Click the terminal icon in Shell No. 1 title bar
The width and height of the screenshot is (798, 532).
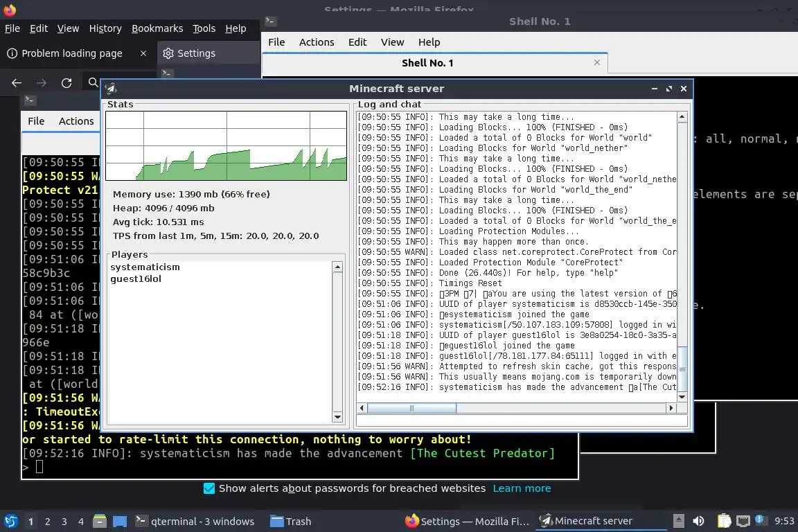point(271,21)
